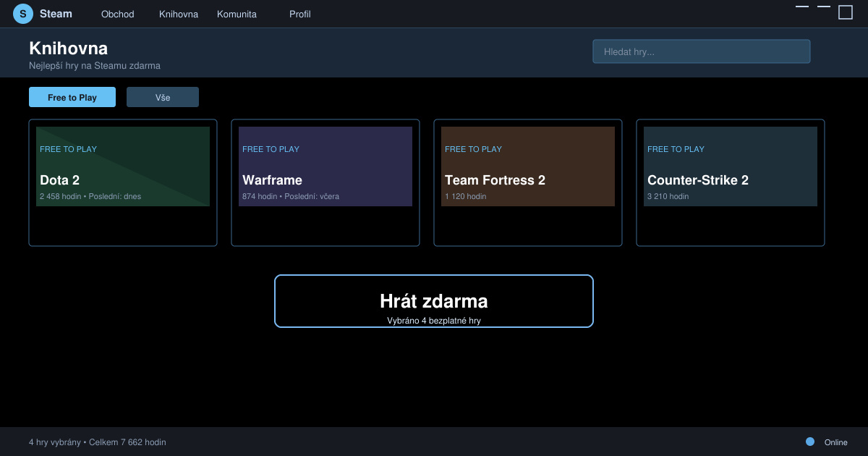Click '2 458 hodin • Poslední: dnes' text

(90, 196)
